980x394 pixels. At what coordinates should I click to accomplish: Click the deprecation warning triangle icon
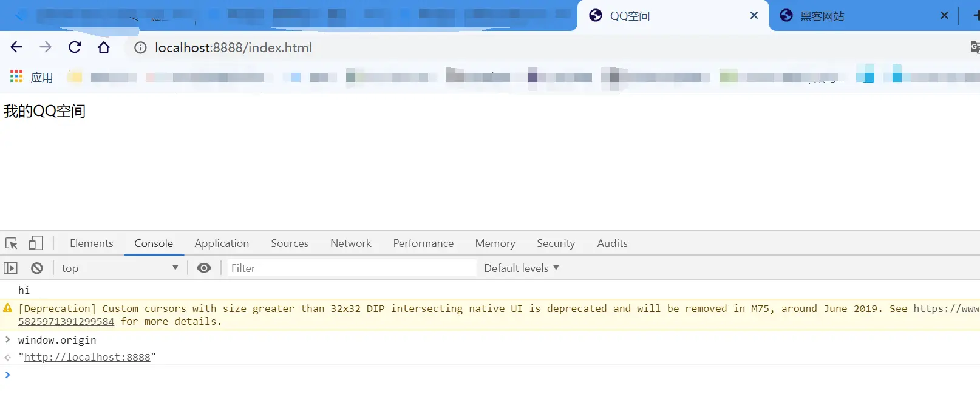pos(8,308)
